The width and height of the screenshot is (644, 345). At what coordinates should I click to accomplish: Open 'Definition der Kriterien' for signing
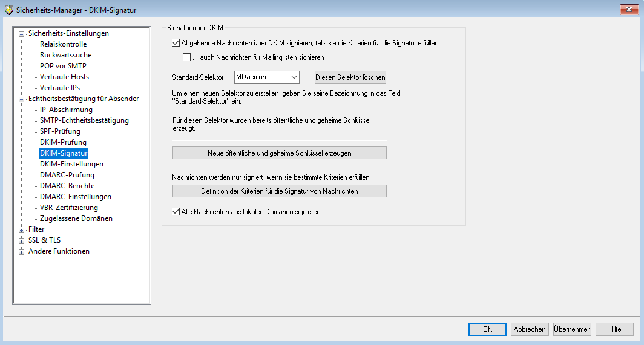[279, 191]
